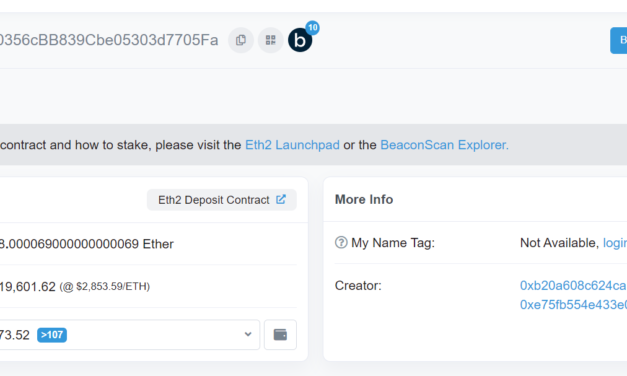The width and height of the screenshot is (627, 376).
Task: Open the external link icon on Eth2 Deposit Contract
Action: click(281, 199)
